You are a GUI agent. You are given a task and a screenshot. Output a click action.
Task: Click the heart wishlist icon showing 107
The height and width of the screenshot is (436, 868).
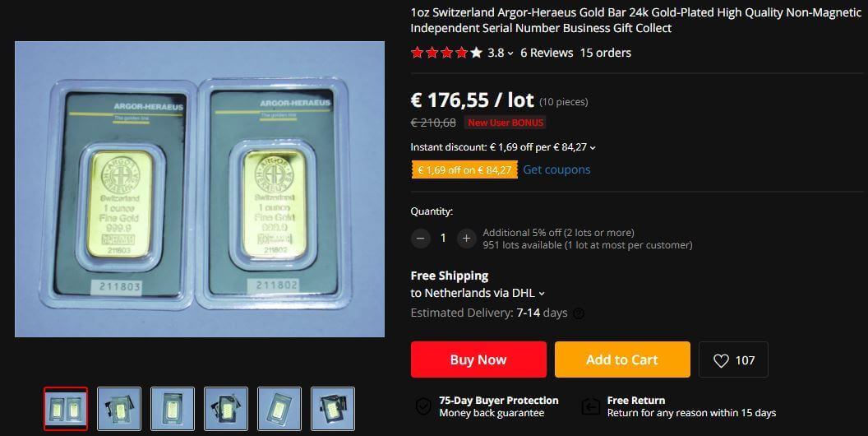pyautogui.click(x=721, y=360)
